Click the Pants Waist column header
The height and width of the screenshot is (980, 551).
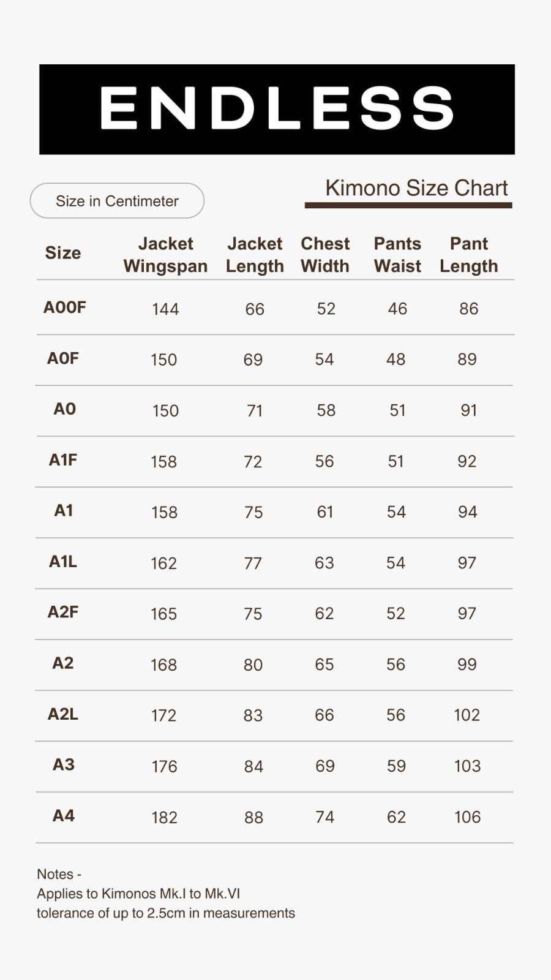pos(397,255)
